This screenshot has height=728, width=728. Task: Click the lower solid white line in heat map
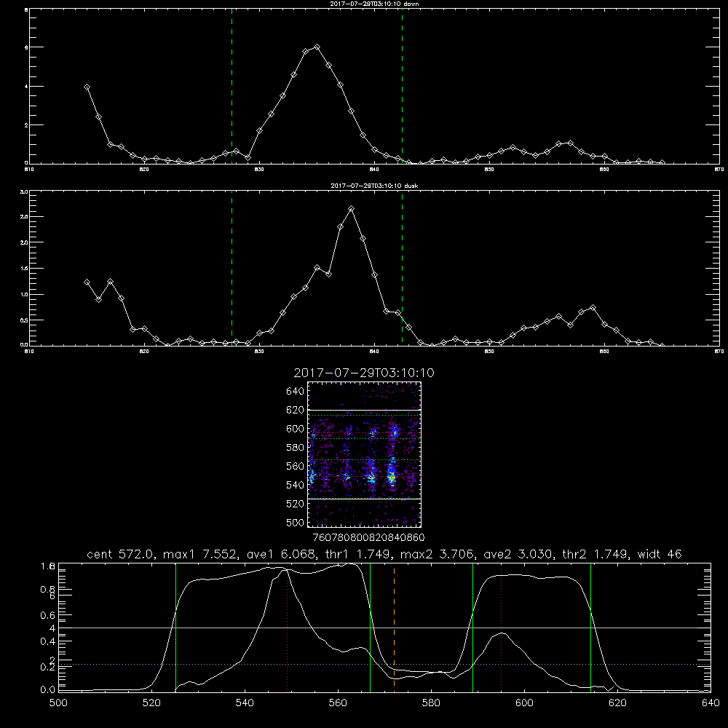click(364, 499)
